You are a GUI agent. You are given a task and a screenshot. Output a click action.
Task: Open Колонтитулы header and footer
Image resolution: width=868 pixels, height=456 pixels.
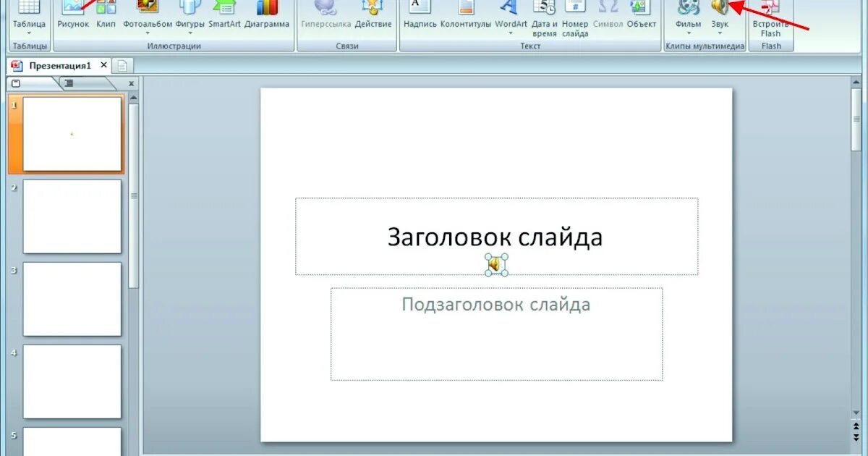(466, 14)
